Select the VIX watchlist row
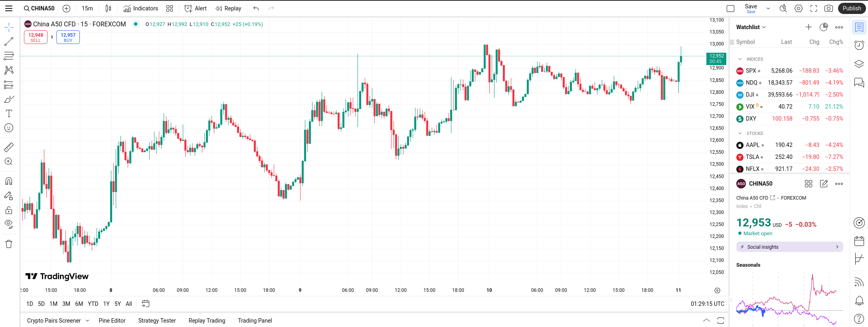868x327 pixels. [x=790, y=107]
